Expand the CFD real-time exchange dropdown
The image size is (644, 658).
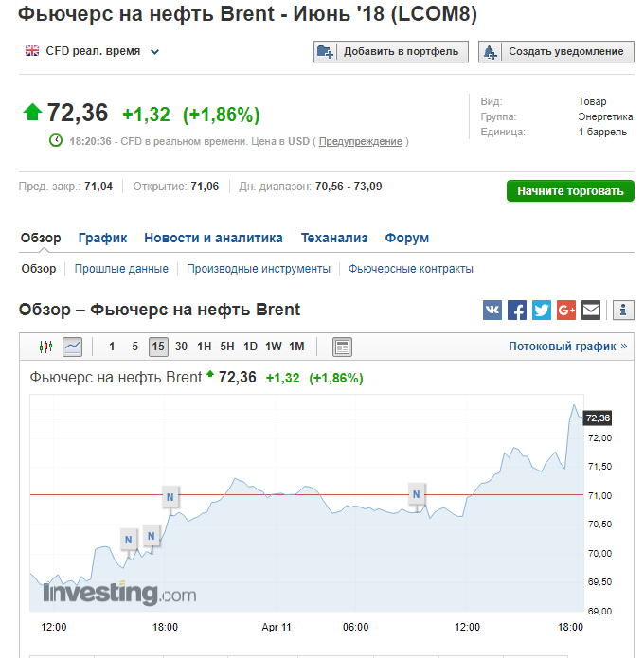click(154, 52)
